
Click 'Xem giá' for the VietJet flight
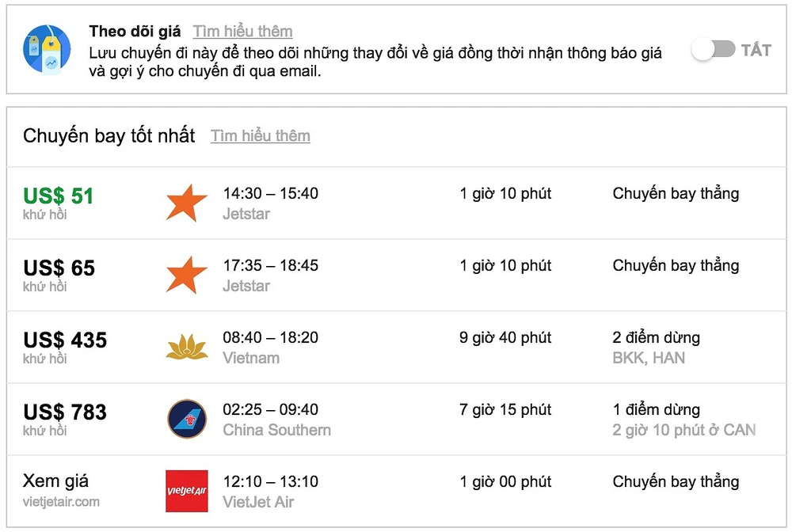click(55, 481)
